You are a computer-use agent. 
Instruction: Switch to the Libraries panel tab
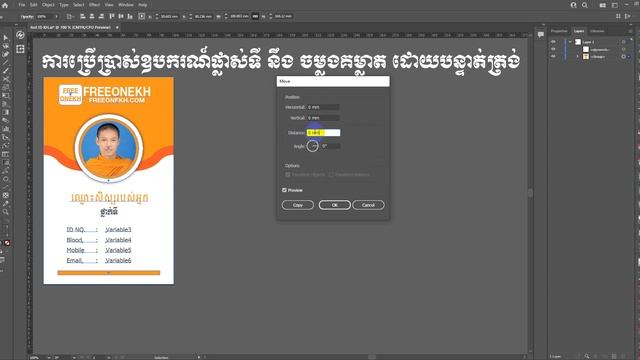tap(597, 31)
